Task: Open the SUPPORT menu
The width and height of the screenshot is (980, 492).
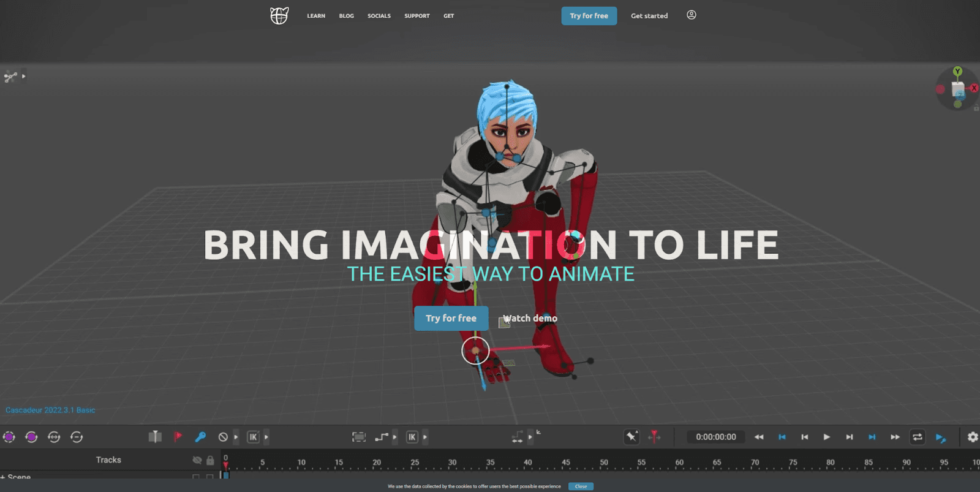Action: (417, 16)
